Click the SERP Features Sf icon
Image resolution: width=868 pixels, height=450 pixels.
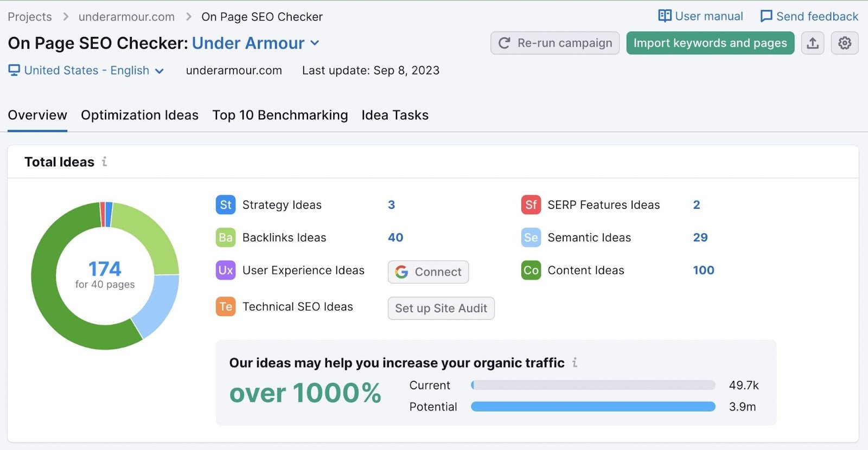[x=531, y=205]
